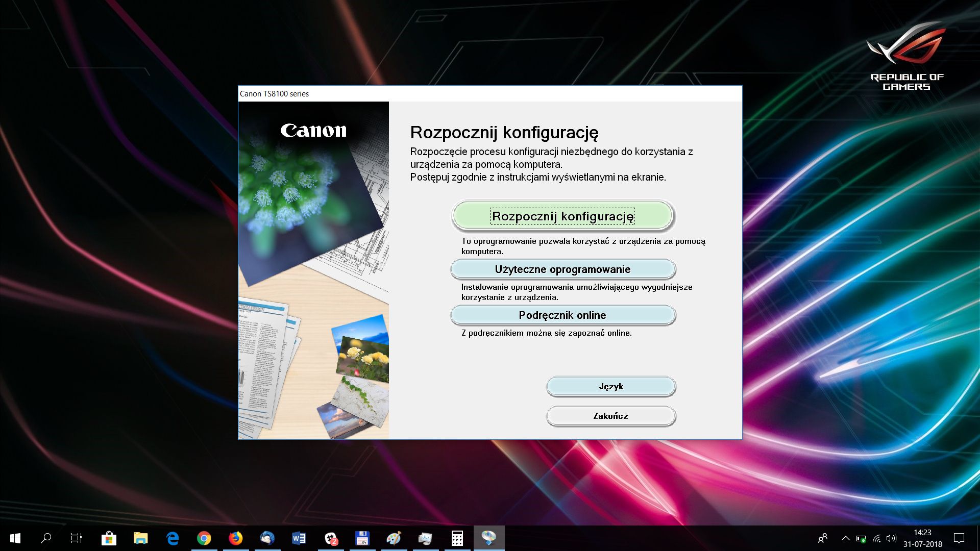Click the battery status tray icon

[861, 539]
